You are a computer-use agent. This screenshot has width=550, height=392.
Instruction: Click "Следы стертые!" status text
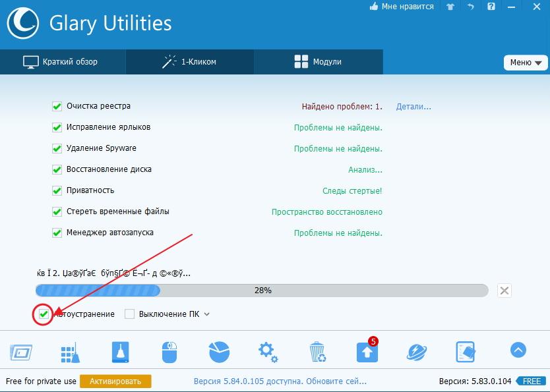[352, 191]
